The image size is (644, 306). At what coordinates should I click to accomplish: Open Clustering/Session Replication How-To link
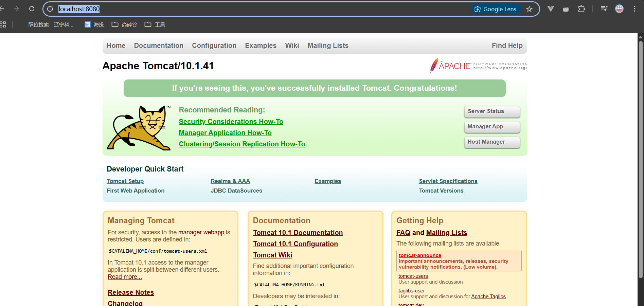point(242,144)
